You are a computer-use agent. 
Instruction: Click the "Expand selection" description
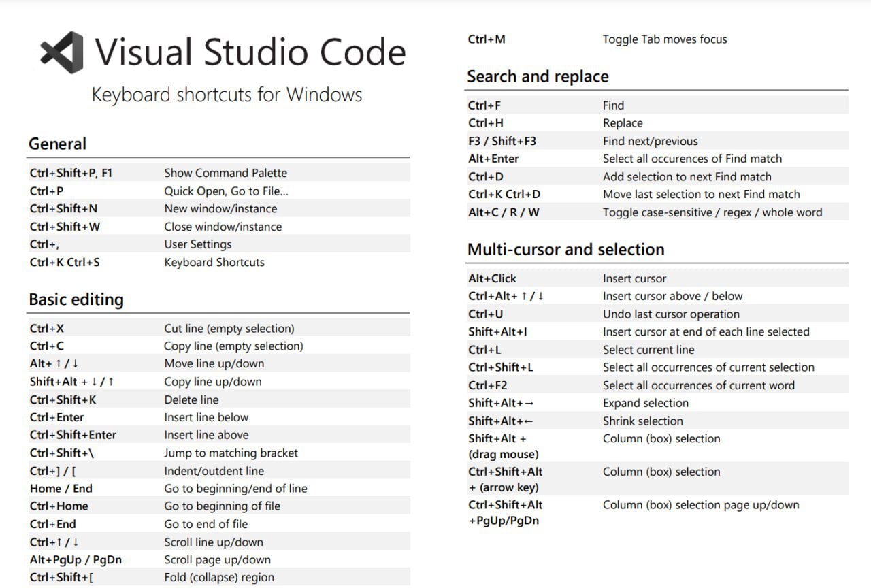(645, 403)
